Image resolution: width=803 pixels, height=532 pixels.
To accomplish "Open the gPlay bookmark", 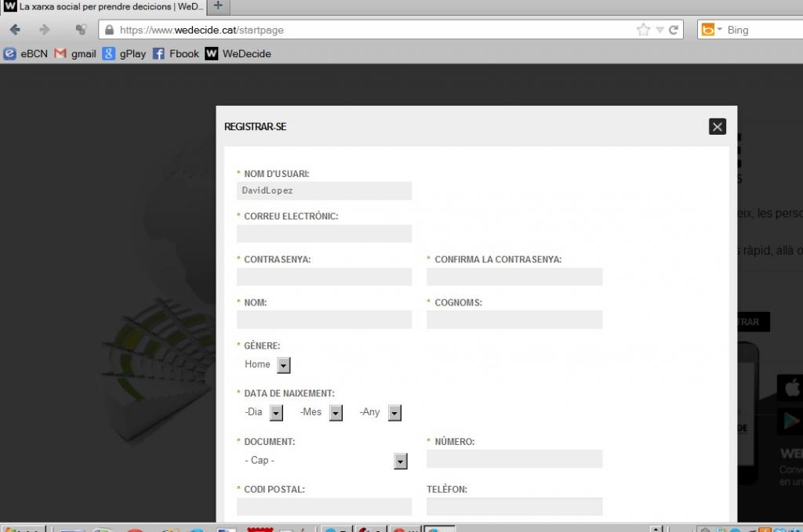I will coord(124,54).
